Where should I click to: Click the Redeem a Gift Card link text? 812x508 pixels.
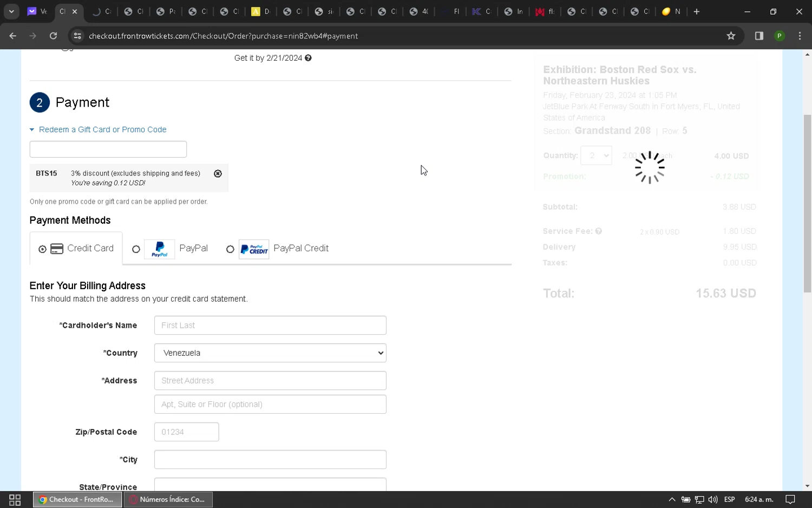coord(103,130)
